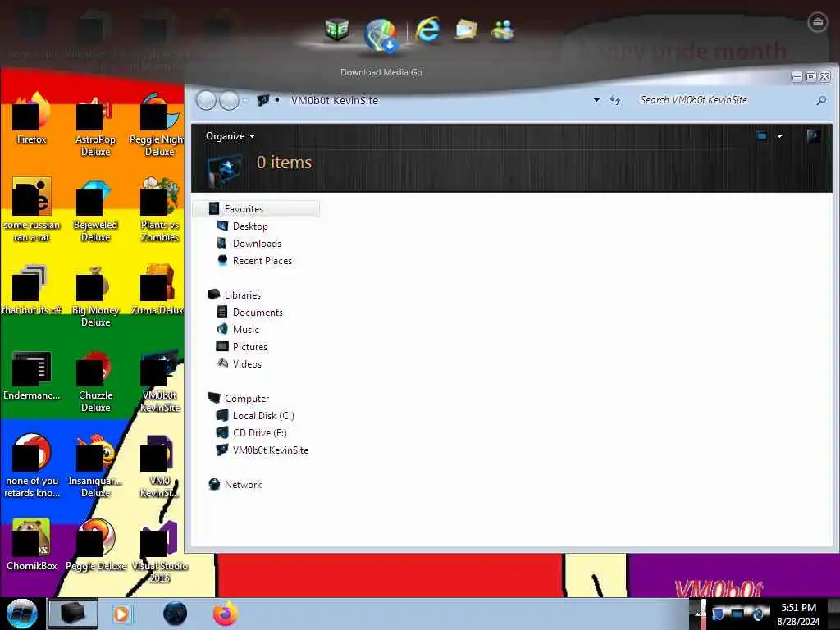The height and width of the screenshot is (630, 840).
Task: Click the Explorer window taskbar button
Action: pos(73,614)
